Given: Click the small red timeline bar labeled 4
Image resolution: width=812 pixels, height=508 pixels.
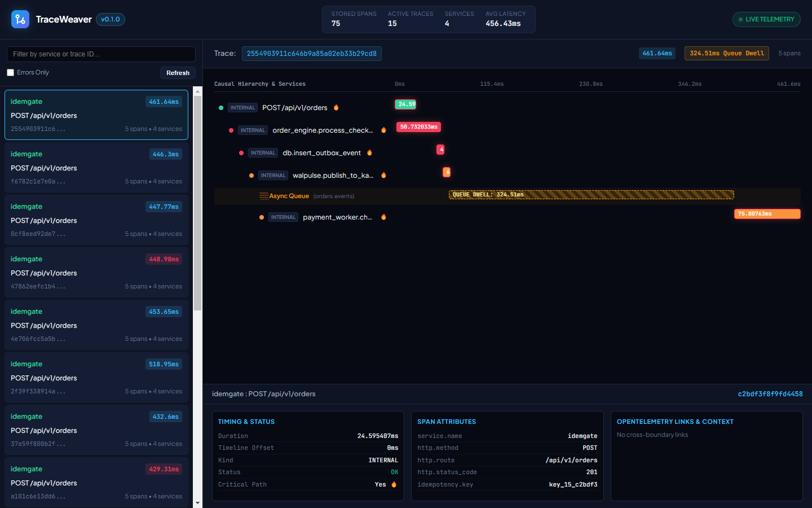Looking at the screenshot, I should [x=440, y=150].
